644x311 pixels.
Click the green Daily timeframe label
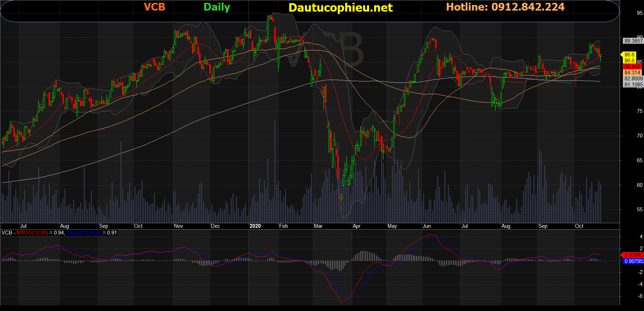point(216,7)
